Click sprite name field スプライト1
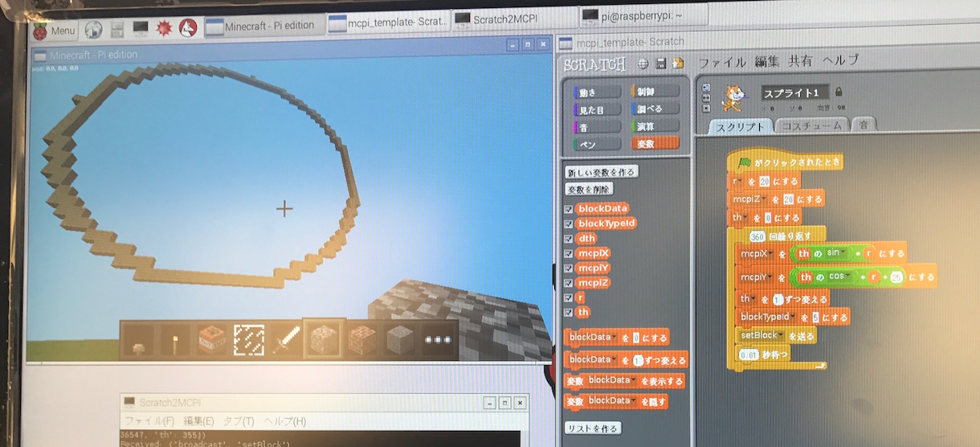The height and width of the screenshot is (447, 980). [795, 92]
